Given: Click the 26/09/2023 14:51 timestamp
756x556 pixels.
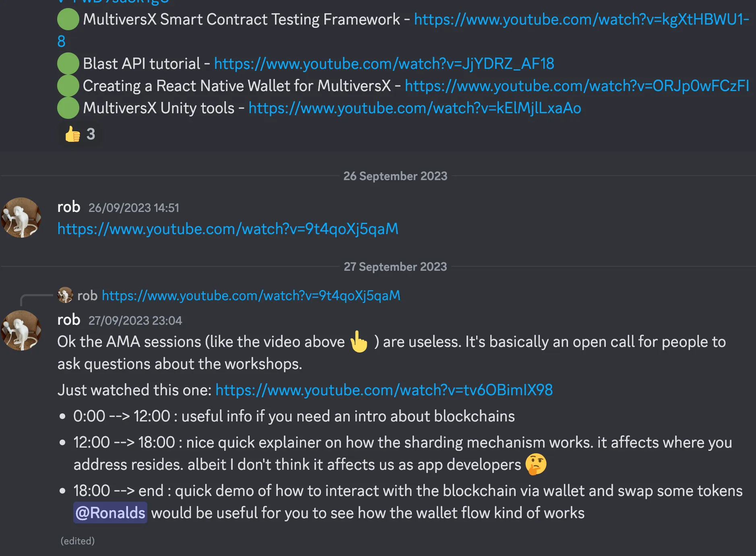Looking at the screenshot, I should click(x=133, y=208).
